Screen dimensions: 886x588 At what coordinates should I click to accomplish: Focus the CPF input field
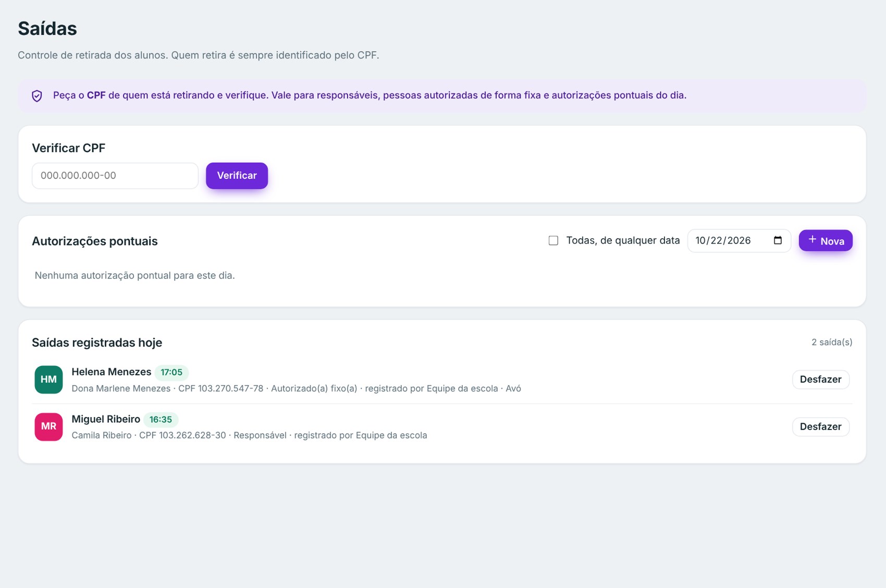pyautogui.click(x=115, y=176)
